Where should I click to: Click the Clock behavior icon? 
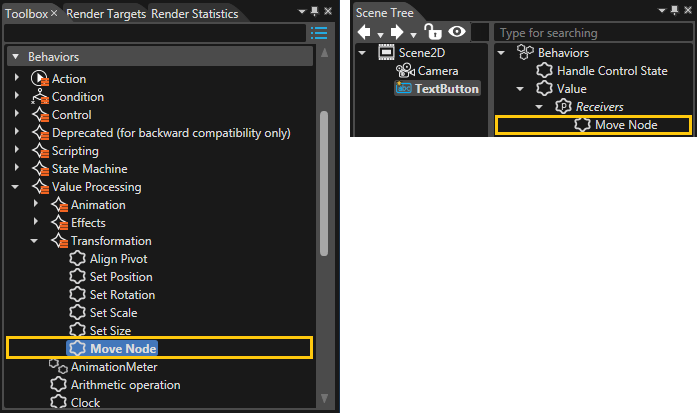(58, 402)
